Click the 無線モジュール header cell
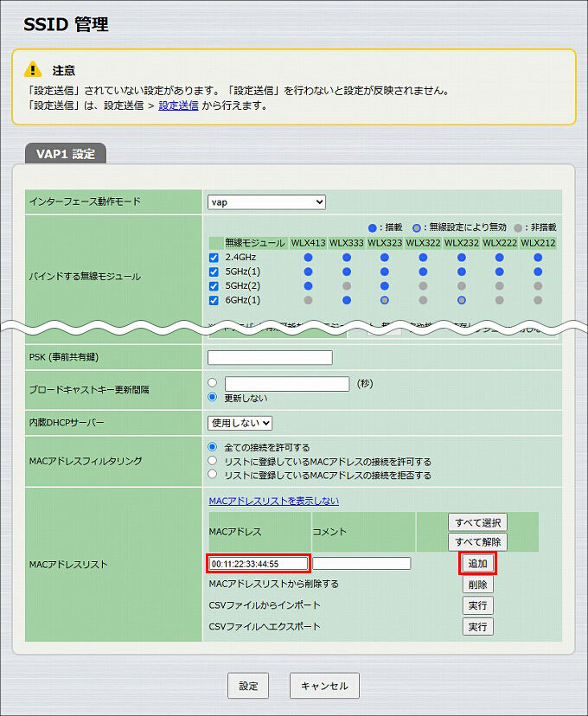The height and width of the screenshot is (716, 588). click(255, 243)
